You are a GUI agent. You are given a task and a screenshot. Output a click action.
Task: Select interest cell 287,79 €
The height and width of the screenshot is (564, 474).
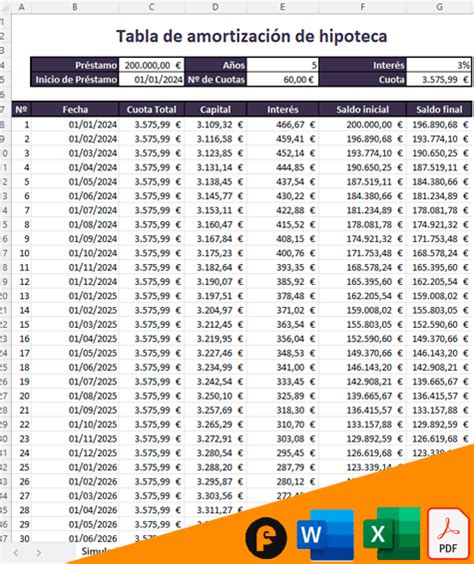click(283, 467)
